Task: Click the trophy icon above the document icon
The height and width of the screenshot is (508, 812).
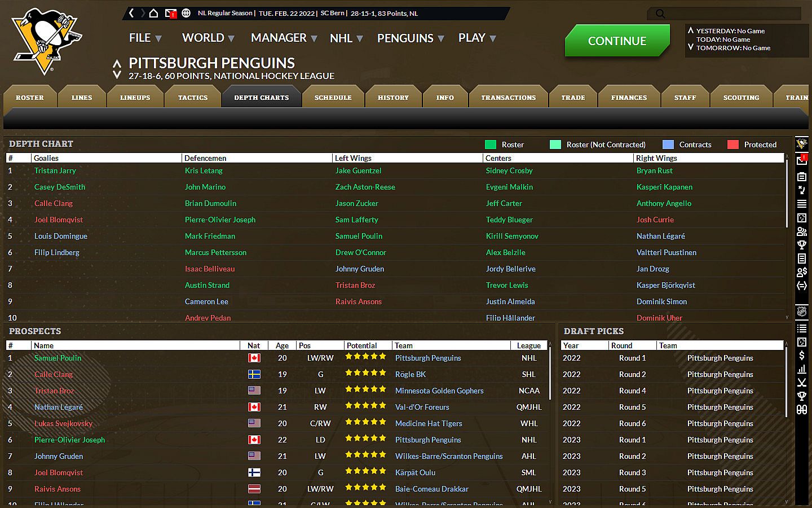Action: (x=802, y=245)
